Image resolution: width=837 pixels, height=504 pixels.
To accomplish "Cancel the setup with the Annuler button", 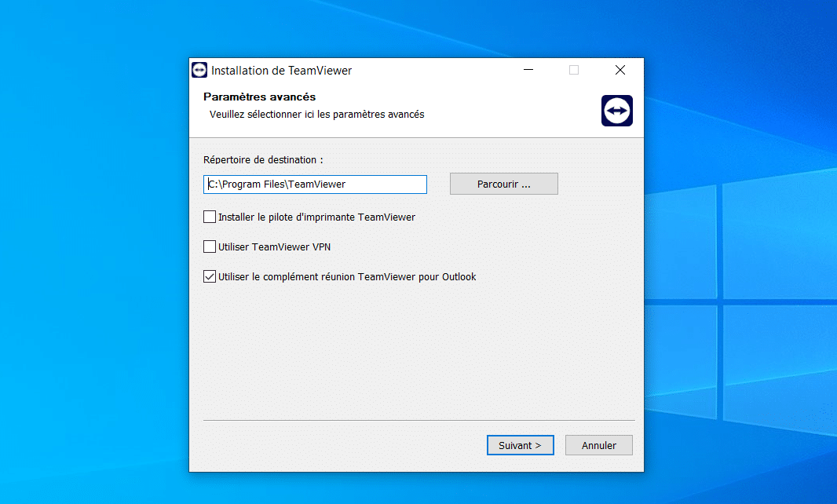I will [x=598, y=445].
